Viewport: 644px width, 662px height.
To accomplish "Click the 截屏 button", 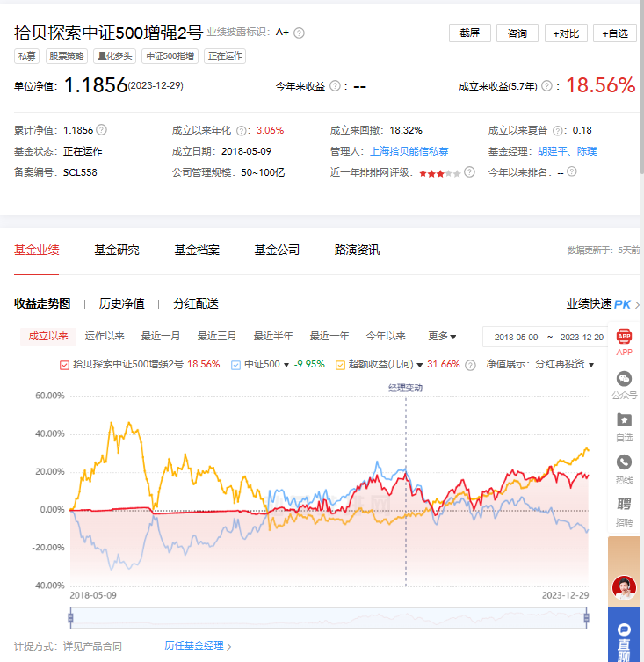I will pyautogui.click(x=470, y=33).
